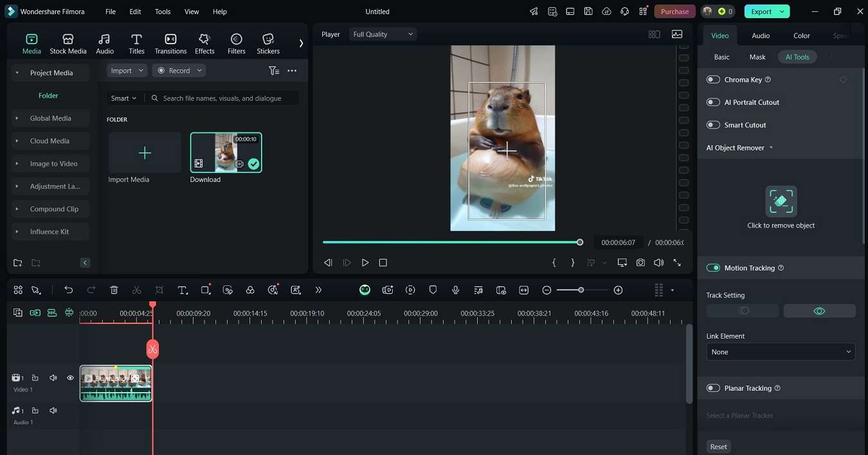The height and width of the screenshot is (455, 868).
Task: Click the cloud upload icon in title bar
Action: point(606,12)
